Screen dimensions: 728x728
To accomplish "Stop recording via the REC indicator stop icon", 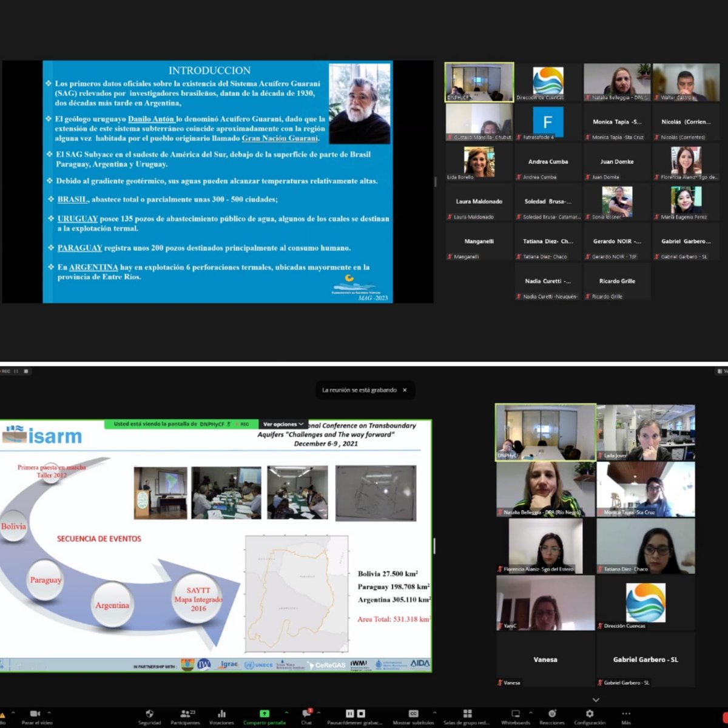I will click(x=26, y=371).
